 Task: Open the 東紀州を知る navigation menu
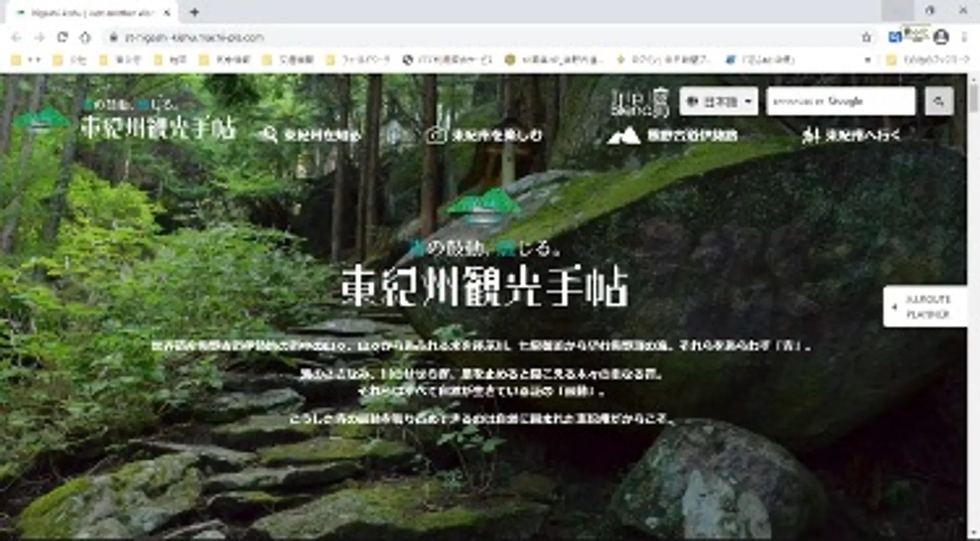click(311, 135)
